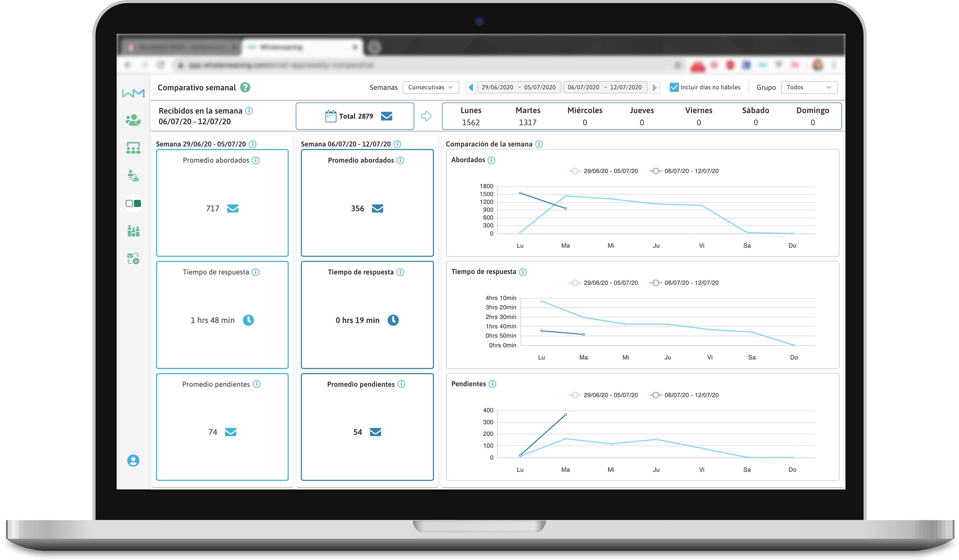
Task: Open the people statistics sidebar icon
Action: (133, 231)
